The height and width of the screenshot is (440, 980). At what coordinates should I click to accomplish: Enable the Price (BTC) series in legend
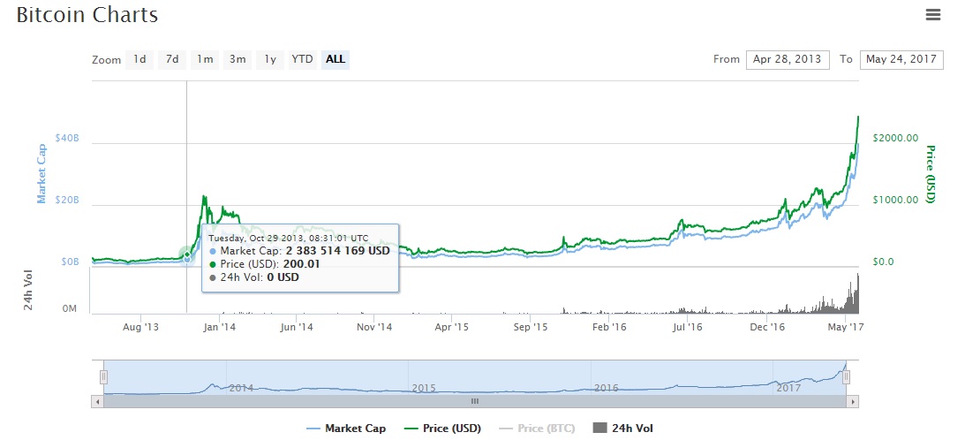pyautogui.click(x=538, y=429)
